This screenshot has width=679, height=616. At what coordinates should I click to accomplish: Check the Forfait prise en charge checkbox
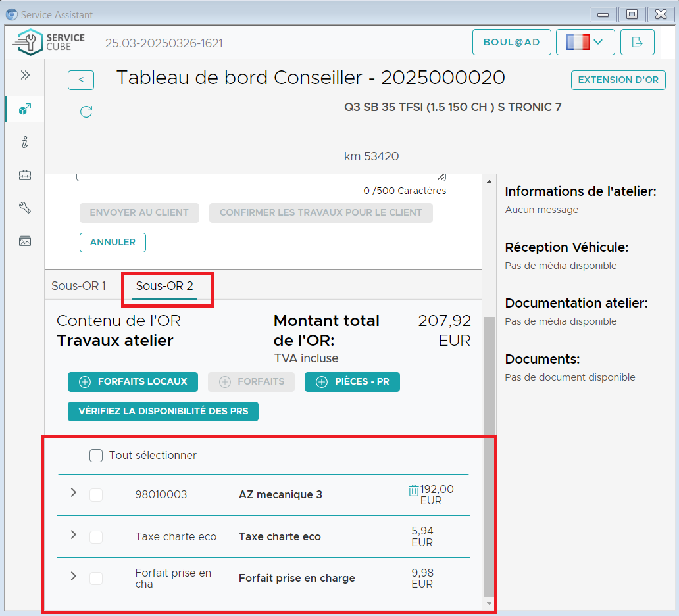[x=96, y=579]
